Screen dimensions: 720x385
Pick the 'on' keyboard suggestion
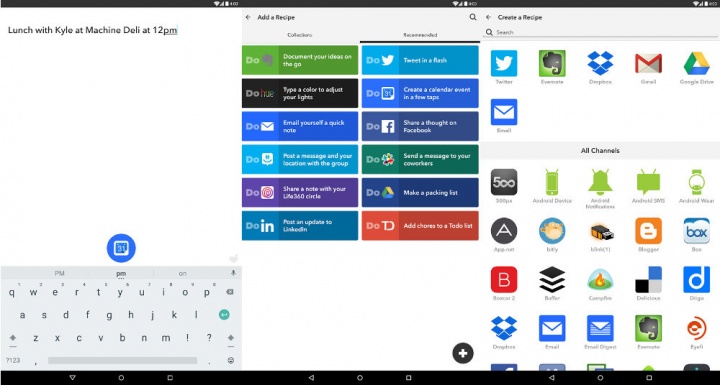tap(182, 273)
